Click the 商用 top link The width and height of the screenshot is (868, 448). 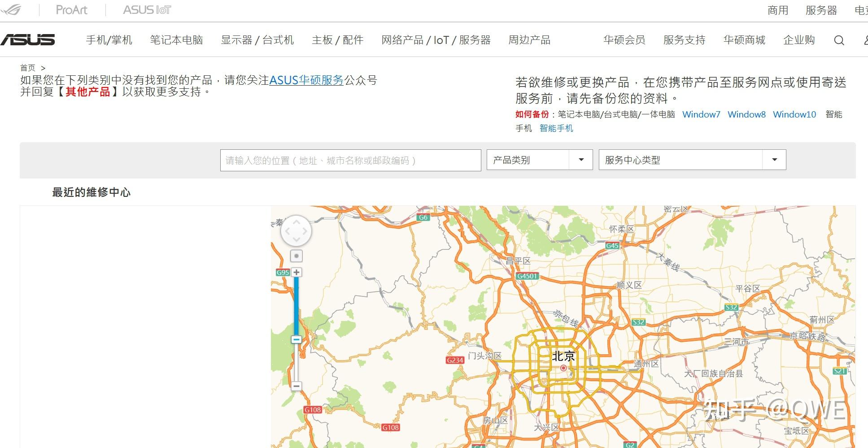point(778,10)
